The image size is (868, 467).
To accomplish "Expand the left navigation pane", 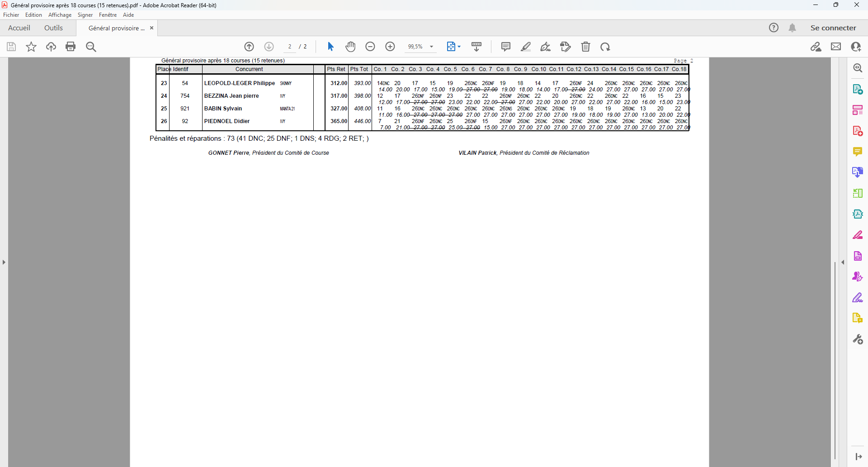I will coord(4,262).
